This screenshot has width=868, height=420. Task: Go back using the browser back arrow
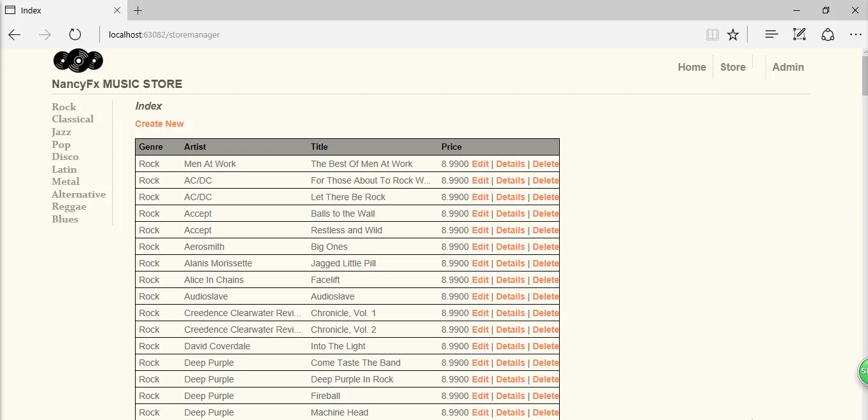pyautogui.click(x=14, y=34)
